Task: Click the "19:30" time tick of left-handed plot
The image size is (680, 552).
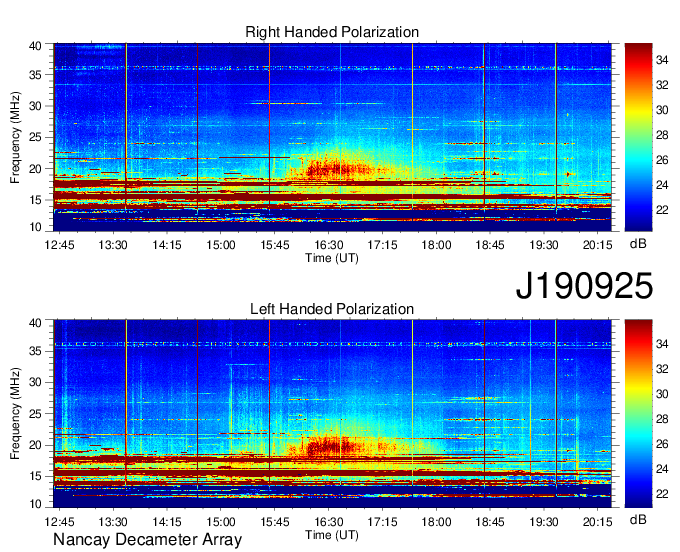Action: tap(543, 521)
